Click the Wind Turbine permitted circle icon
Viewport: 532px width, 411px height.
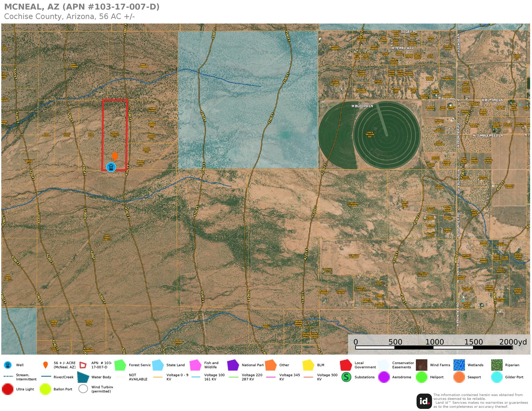tap(83, 389)
